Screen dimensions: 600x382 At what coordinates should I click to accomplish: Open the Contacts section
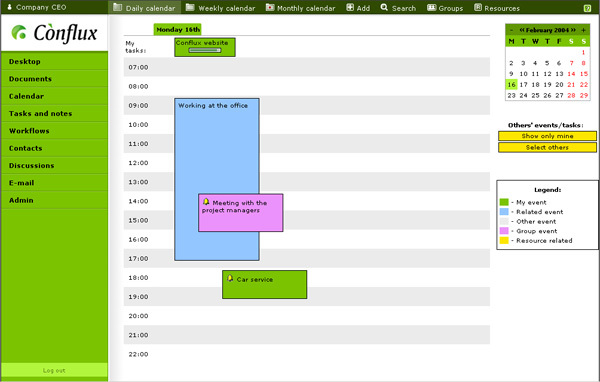pyautogui.click(x=54, y=148)
